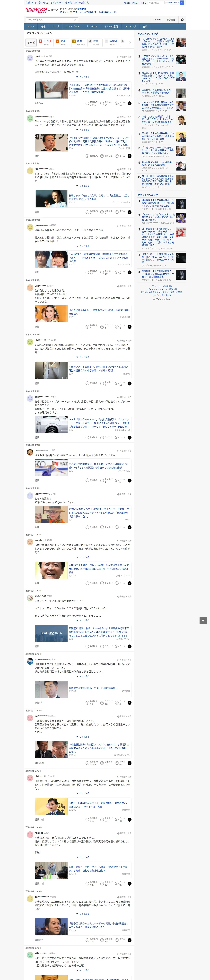Image resolution: width=210 pixels, height=980 pixels.
Task: Expand もっと見る on oht******** comment
Action: tap(83, 357)
